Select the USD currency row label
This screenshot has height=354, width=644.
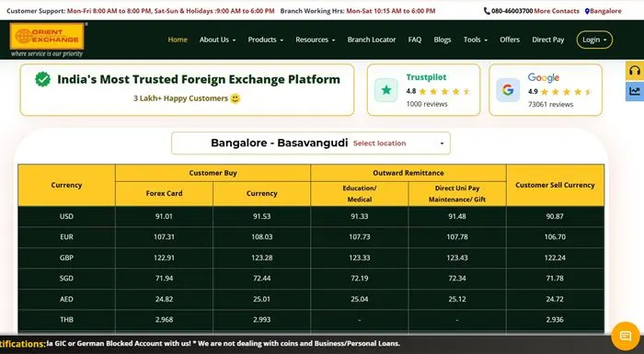[66, 216]
